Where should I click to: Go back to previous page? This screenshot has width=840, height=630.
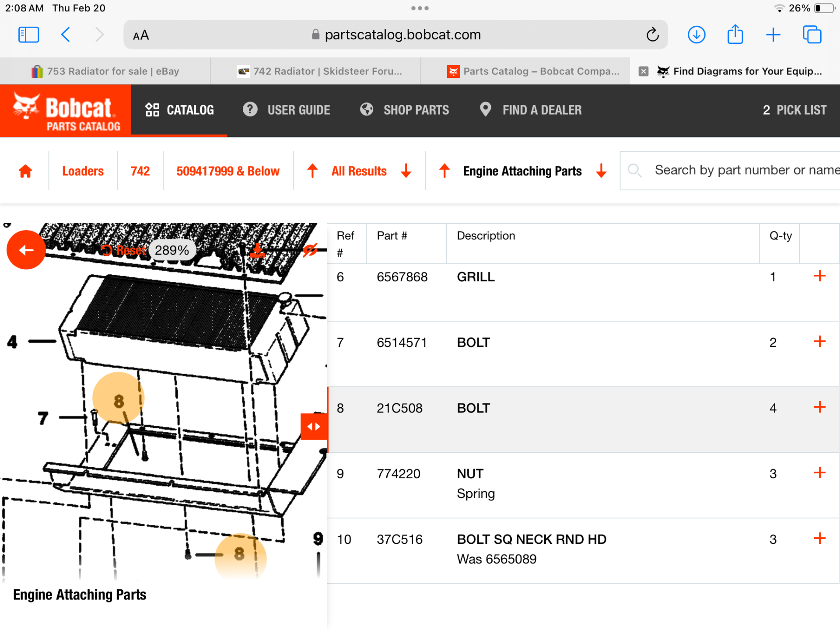pos(66,35)
